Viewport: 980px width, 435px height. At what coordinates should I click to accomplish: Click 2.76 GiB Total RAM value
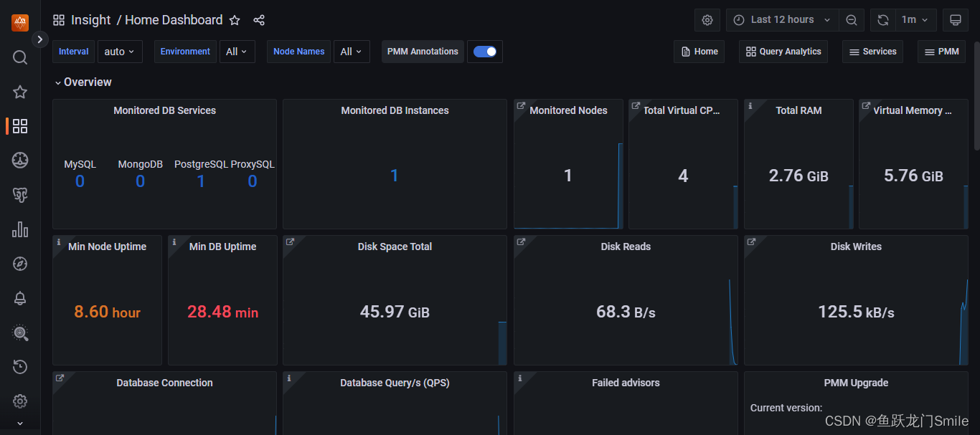point(798,176)
